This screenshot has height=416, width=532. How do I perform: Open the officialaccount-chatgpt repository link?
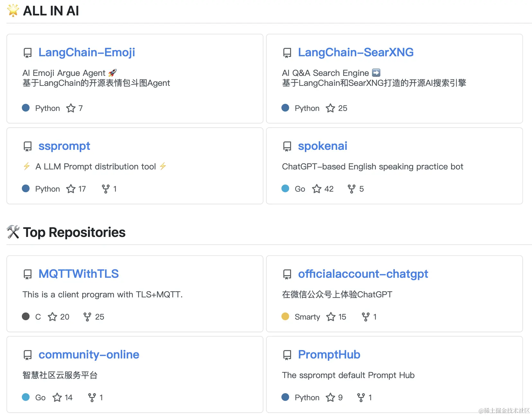click(x=363, y=274)
